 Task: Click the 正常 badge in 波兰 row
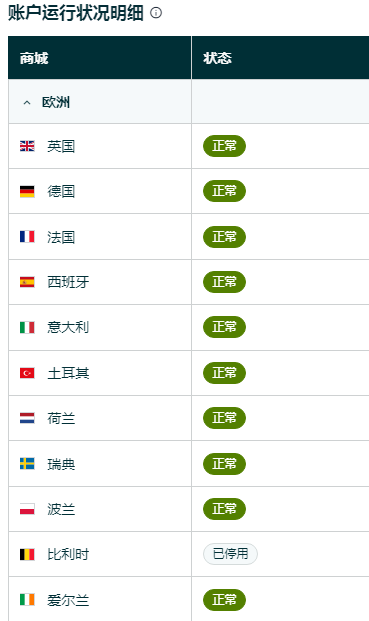click(224, 509)
